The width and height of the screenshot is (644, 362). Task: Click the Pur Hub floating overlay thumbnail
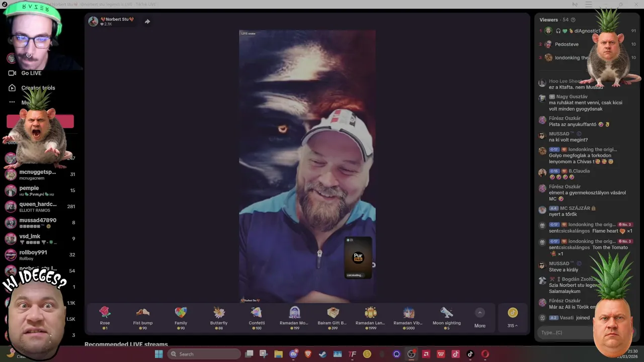point(358,258)
